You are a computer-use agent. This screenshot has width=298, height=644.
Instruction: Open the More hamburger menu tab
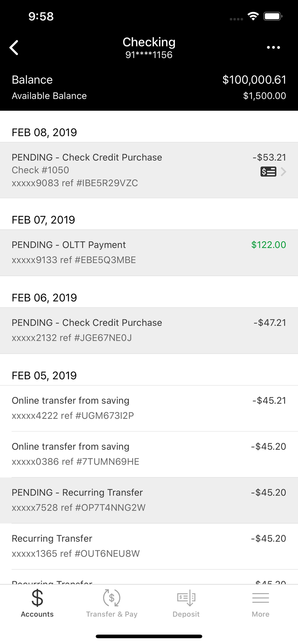pyautogui.click(x=261, y=598)
